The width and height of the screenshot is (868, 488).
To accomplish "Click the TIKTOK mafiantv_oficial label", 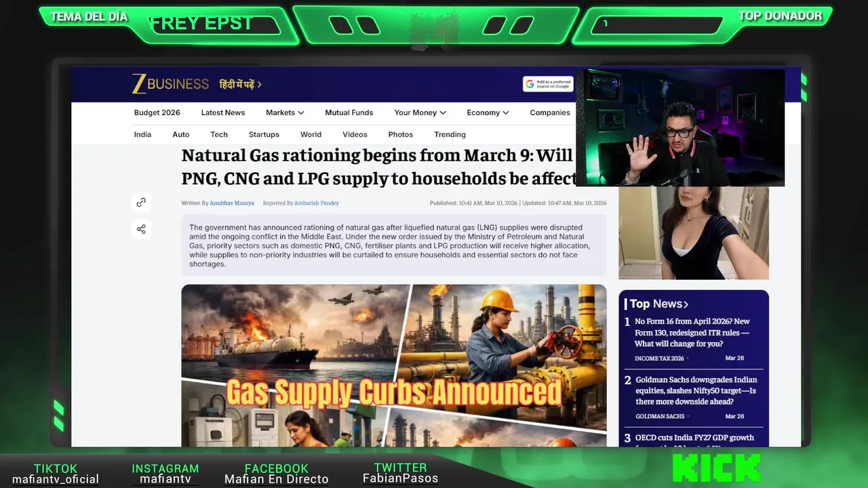I will (56, 474).
